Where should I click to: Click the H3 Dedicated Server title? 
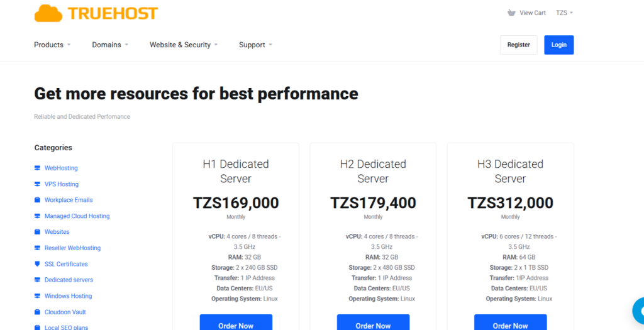510,172
